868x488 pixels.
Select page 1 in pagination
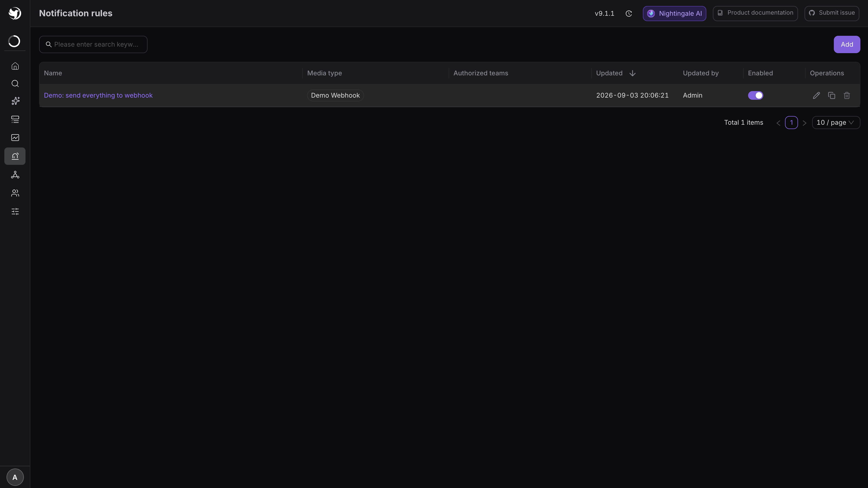tap(791, 123)
